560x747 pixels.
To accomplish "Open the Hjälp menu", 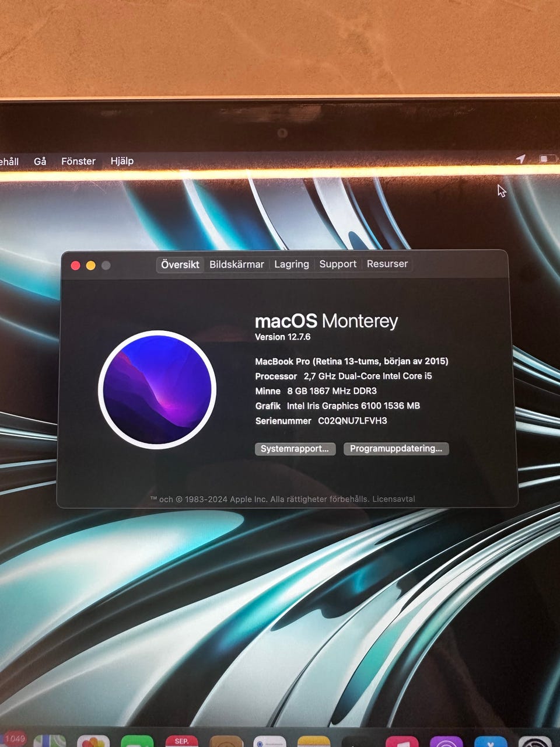I will point(122,161).
